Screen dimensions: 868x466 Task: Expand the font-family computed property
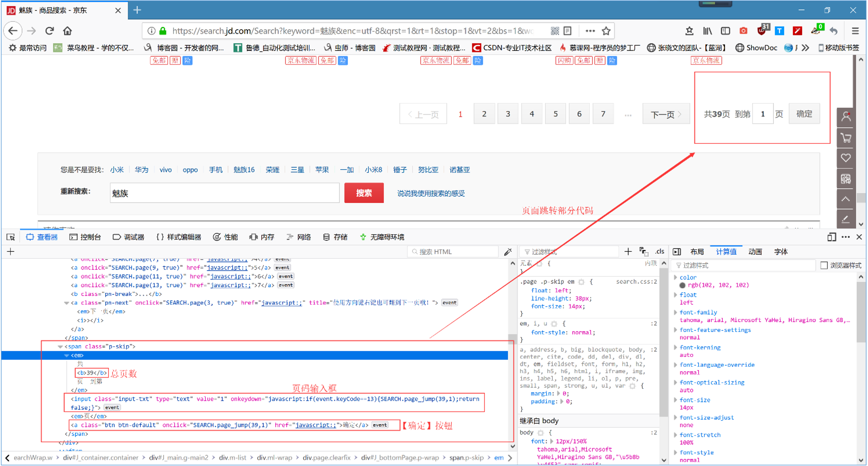[676, 312]
